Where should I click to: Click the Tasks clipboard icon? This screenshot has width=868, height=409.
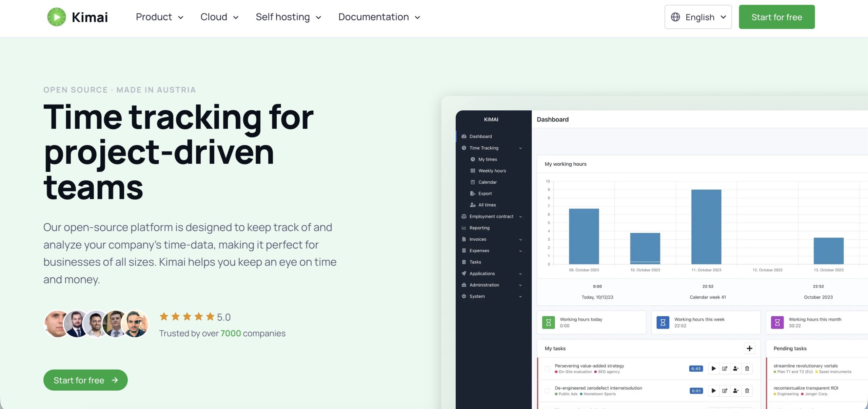click(x=464, y=262)
